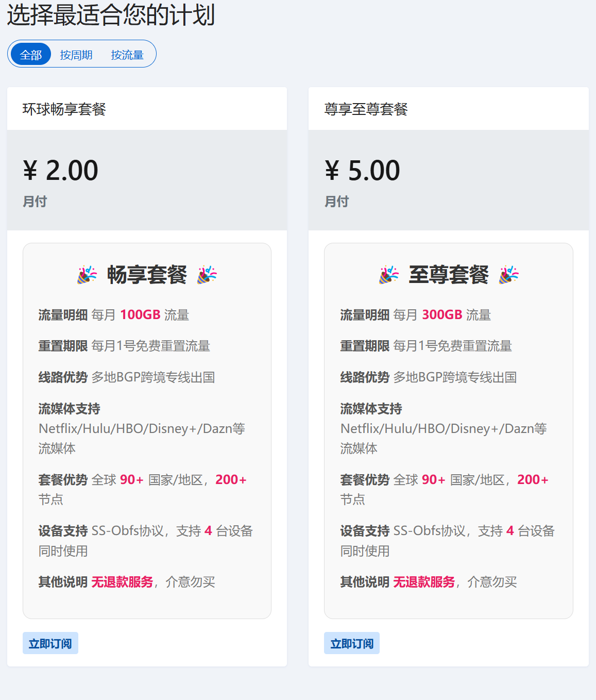
Task: Click party popper icon right of 畅享套餐
Action: click(207, 275)
